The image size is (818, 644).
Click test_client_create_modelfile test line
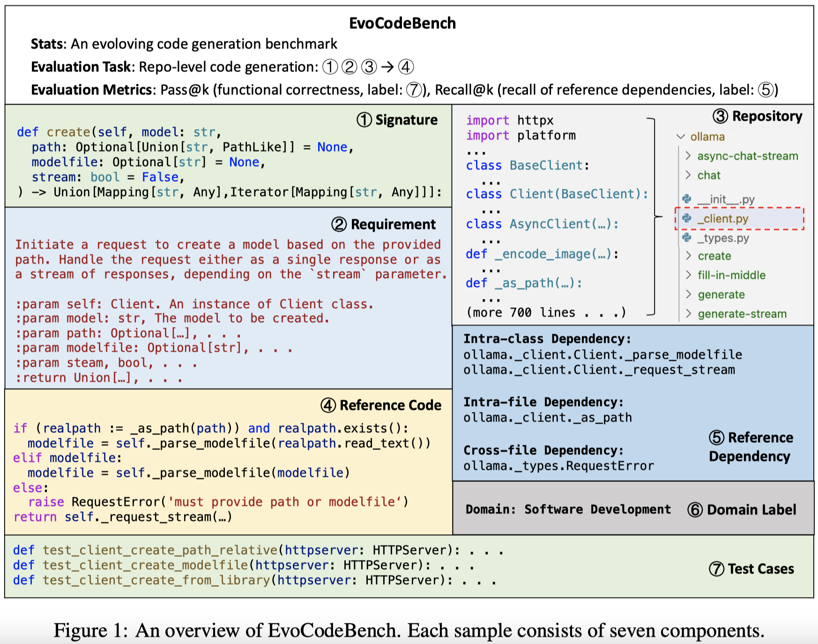244,565
